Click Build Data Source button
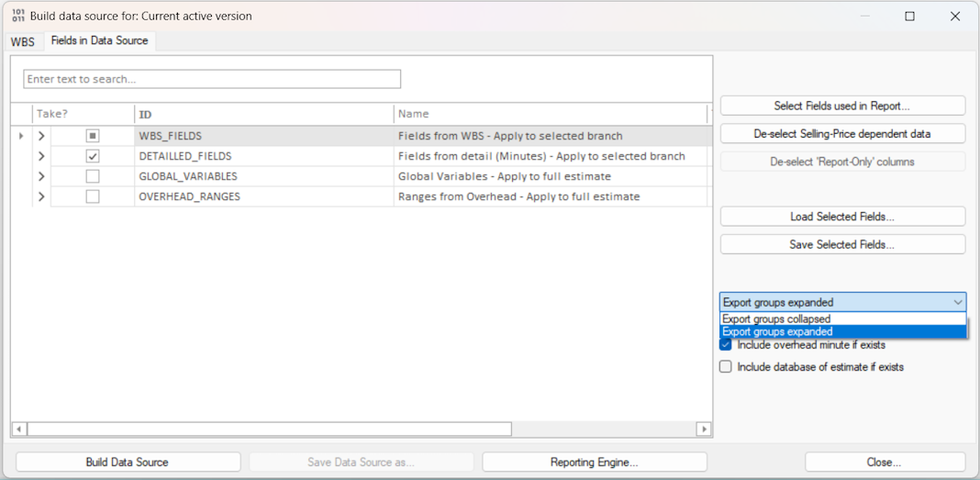Viewport: 980px width, 480px height. coord(128,463)
